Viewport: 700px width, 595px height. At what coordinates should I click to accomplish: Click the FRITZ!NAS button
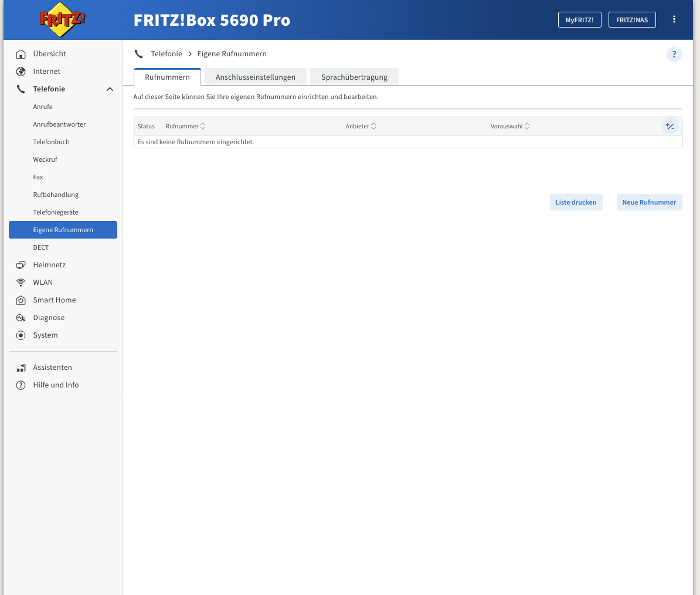coord(631,20)
